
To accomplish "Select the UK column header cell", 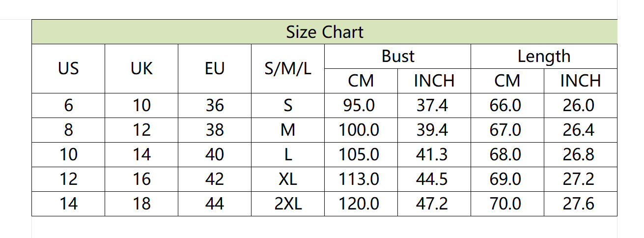I will (x=141, y=68).
